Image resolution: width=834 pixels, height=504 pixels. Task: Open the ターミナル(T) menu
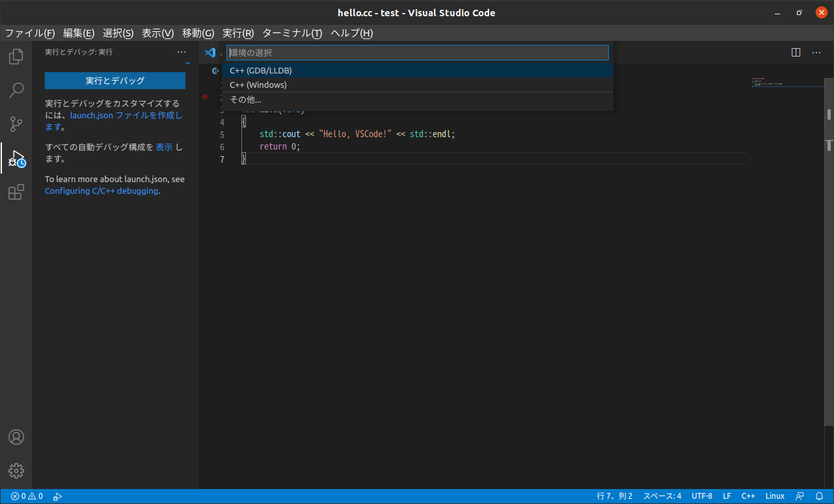coord(292,33)
